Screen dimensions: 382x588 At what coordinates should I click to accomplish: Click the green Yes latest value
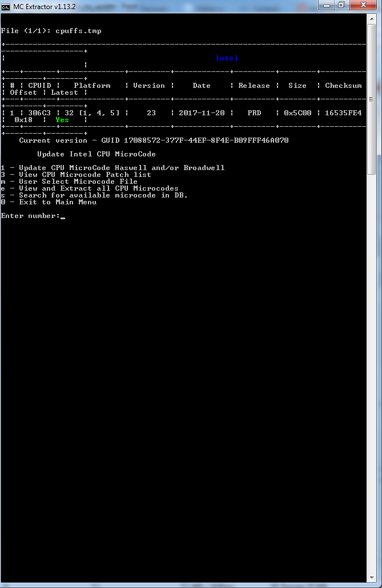pyautogui.click(x=62, y=120)
